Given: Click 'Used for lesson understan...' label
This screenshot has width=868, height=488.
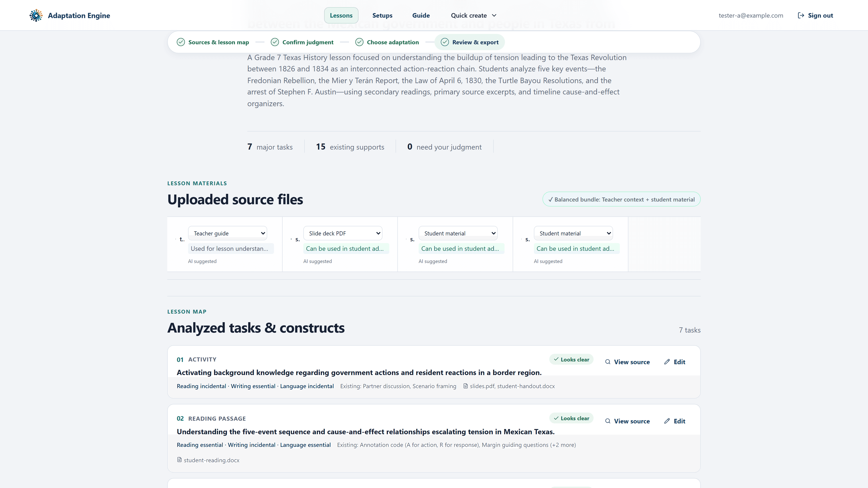Looking at the screenshot, I should [231, 249].
